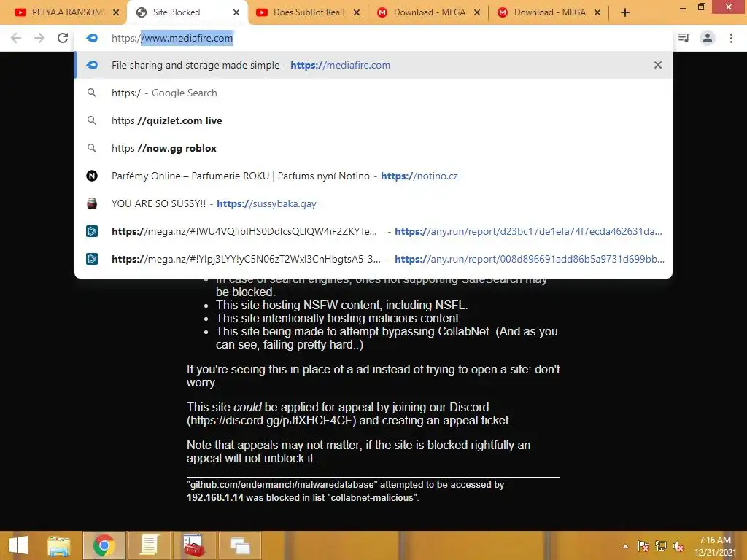Image resolution: width=747 pixels, height=560 pixels.
Task: Open a new browser tab
Action: pyautogui.click(x=625, y=13)
